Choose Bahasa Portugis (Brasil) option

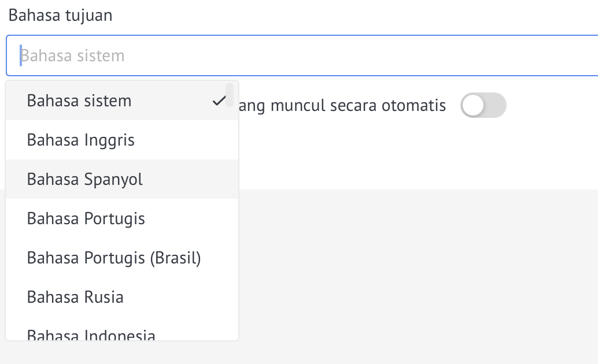[x=122, y=258]
